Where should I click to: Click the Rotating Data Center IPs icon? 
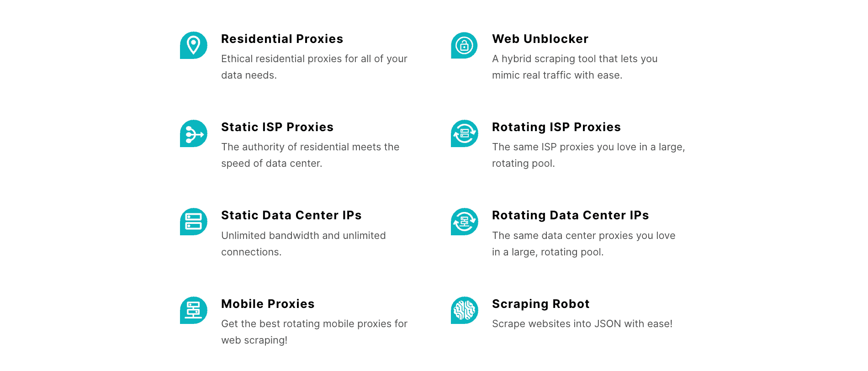464,222
